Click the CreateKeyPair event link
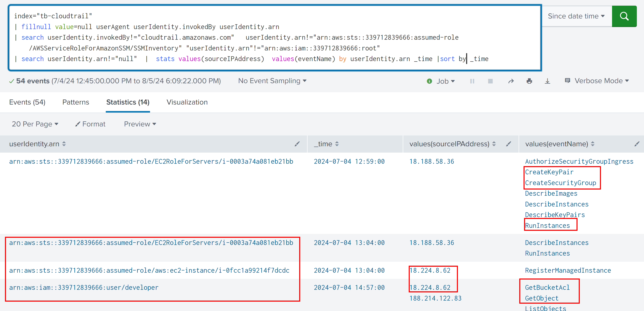Screen dimensions: 644x311 coord(549,172)
